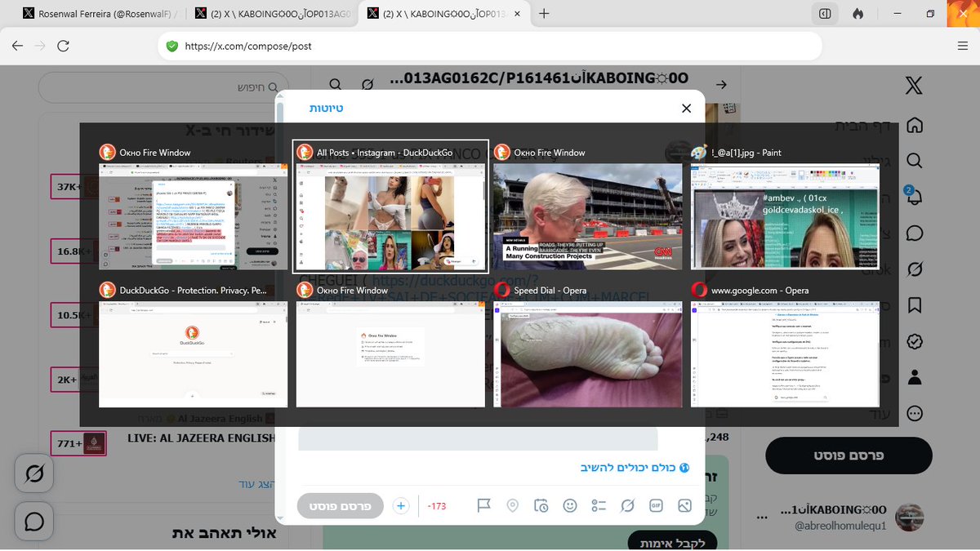This screenshot has width=980, height=551.
Task: Switch to www.google.com - Opera window
Action: coord(785,344)
